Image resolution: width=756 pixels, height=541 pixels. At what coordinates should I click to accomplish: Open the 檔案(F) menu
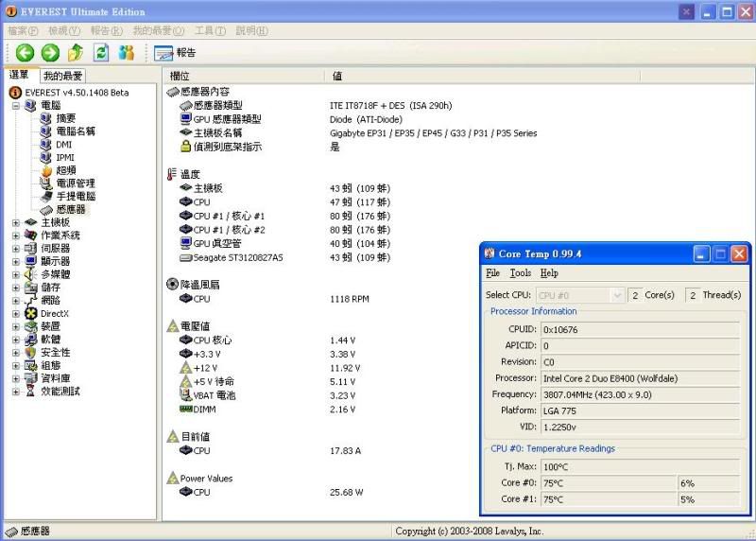click(23, 31)
